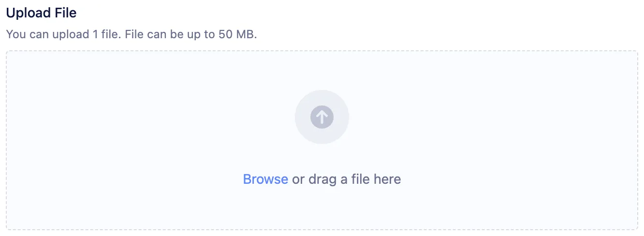Image resolution: width=644 pixels, height=236 pixels.
Task: Click the upload limit description text
Action: coord(131,35)
